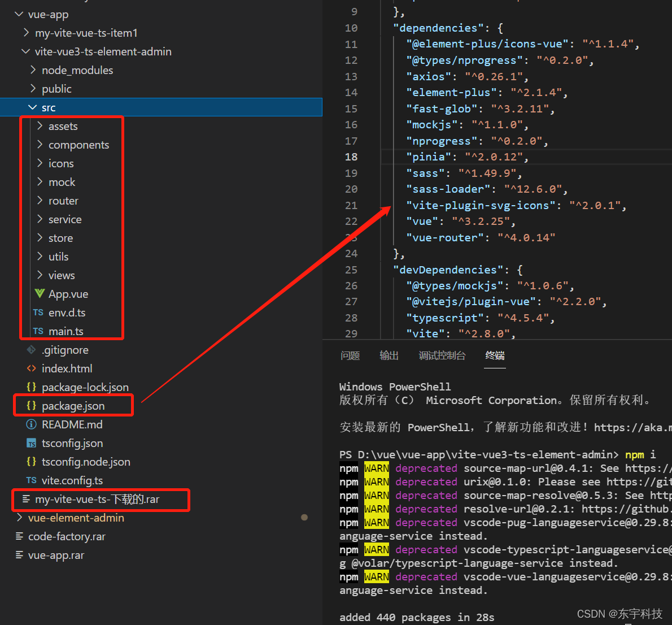Select the 终端 panel tab
This screenshot has height=625, width=672.
click(495, 355)
